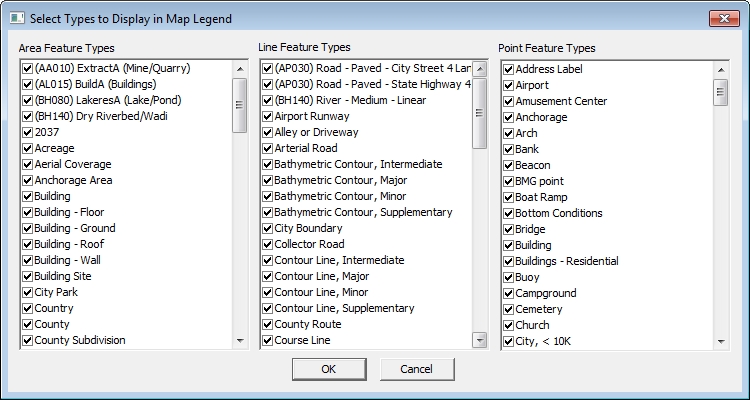Click Line Feature list scroll down arrow

[480, 341]
